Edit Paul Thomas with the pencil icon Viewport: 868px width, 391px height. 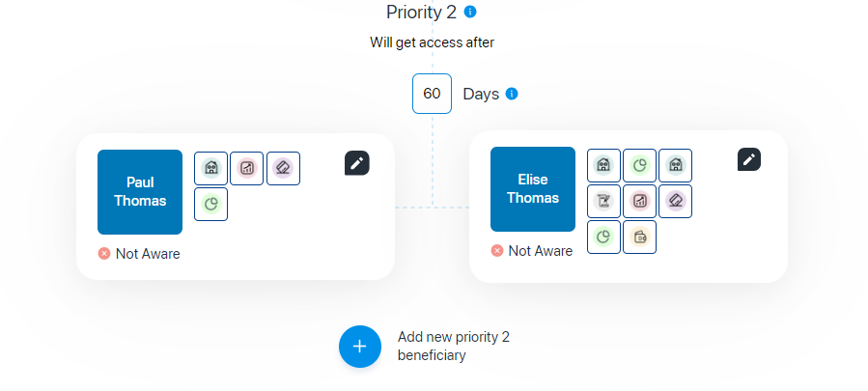point(357,163)
